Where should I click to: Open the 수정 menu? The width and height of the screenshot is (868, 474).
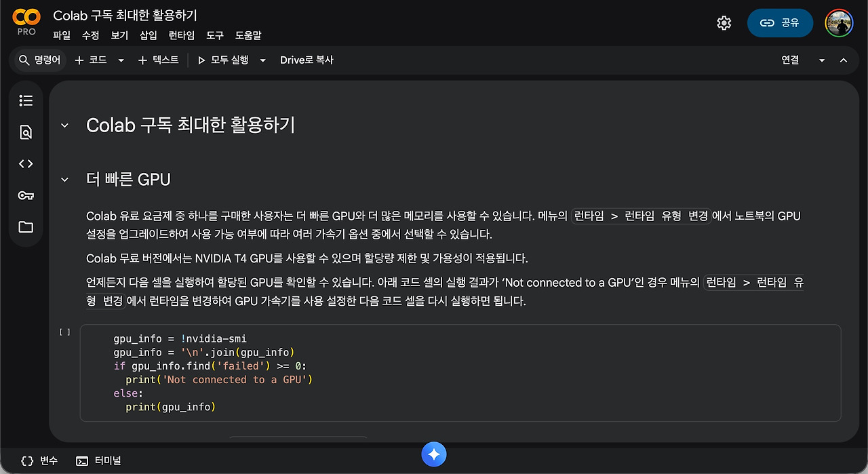[x=90, y=35]
